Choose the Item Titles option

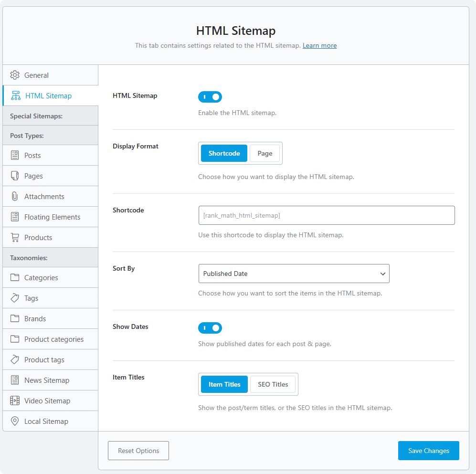point(224,384)
